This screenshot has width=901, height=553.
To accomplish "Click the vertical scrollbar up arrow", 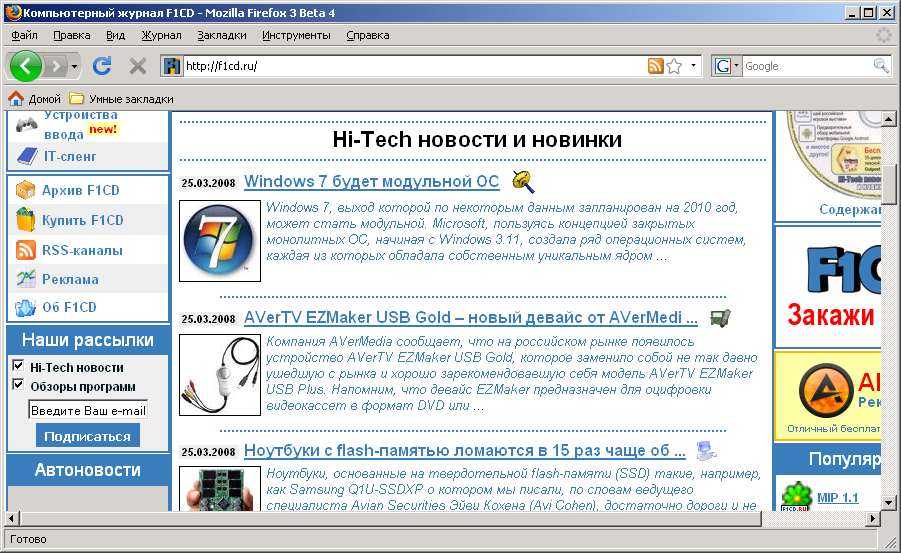I will 888,119.
